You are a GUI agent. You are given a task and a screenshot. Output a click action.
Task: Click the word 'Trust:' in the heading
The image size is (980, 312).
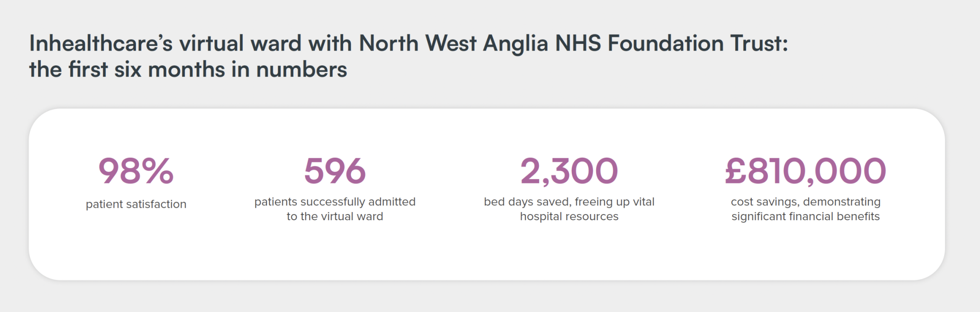coord(759,43)
